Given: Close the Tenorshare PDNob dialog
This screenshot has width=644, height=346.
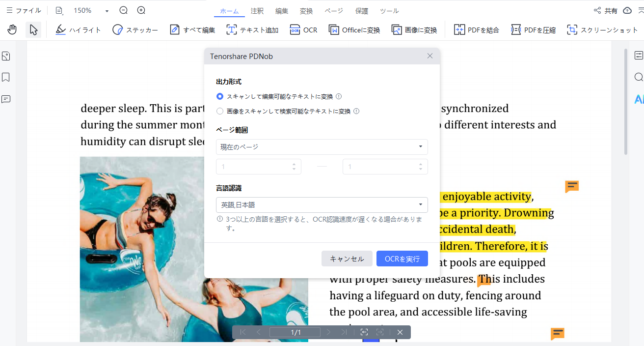Looking at the screenshot, I should 430,56.
